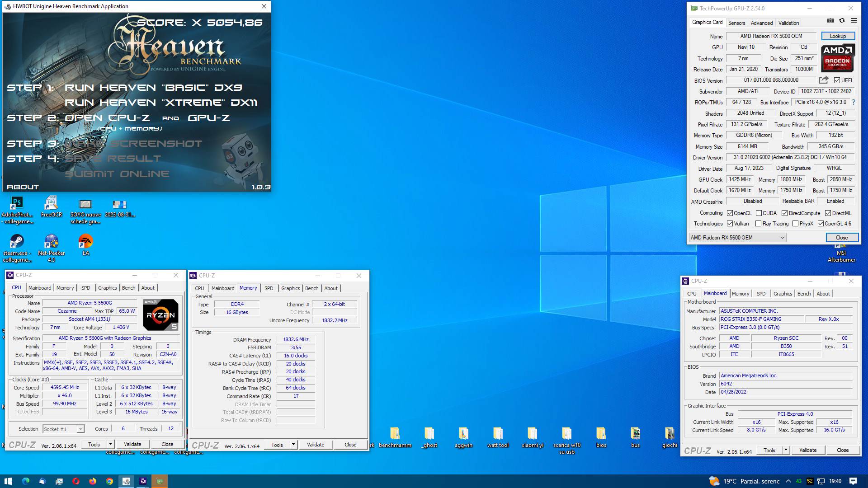Show hidden system tray icons chevron
The height and width of the screenshot is (488, 868).
(x=788, y=481)
